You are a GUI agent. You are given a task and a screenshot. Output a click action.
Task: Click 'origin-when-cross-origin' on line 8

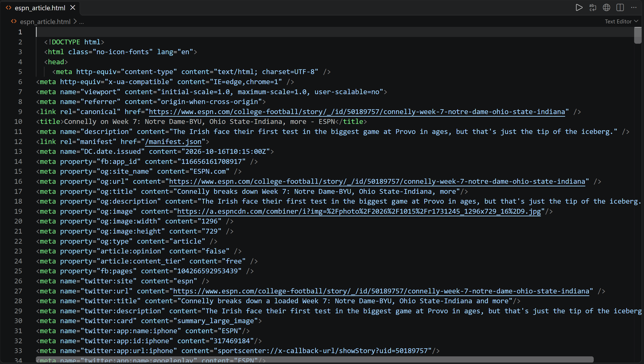(x=210, y=102)
